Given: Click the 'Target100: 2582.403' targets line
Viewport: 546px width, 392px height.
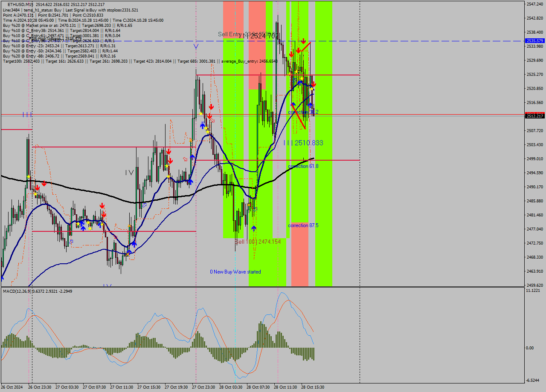Looking at the screenshot, I should pyautogui.click(x=140, y=61).
